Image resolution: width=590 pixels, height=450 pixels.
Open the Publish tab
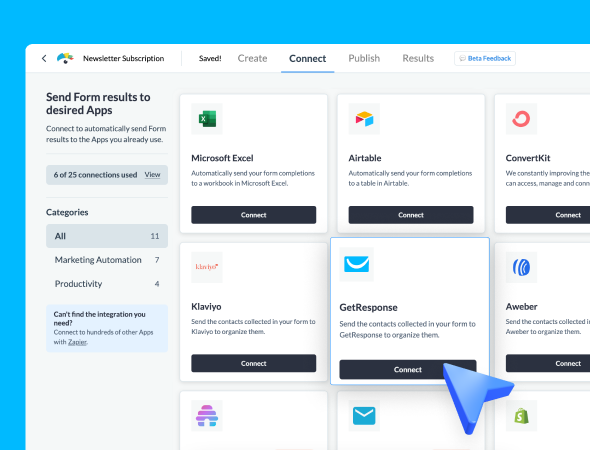pyautogui.click(x=364, y=58)
